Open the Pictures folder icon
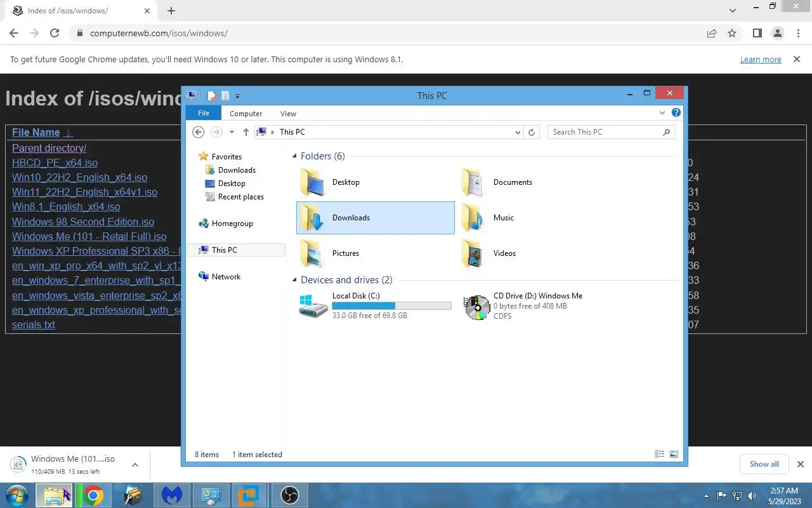 pyautogui.click(x=313, y=253)
